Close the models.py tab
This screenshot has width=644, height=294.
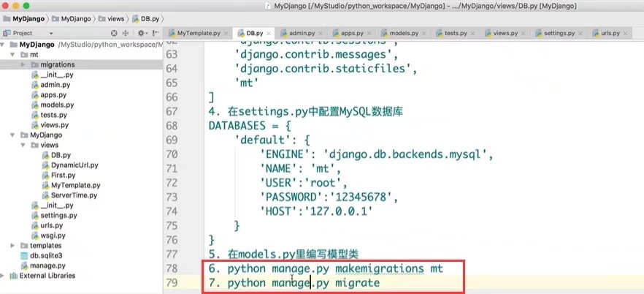point(423,34)
